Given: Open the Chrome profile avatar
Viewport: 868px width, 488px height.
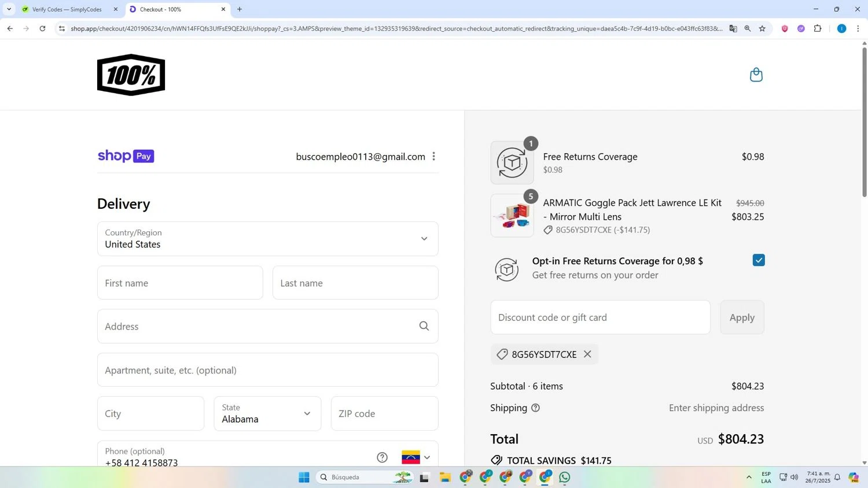Looking at the screenshot, I should click(x=841, y=28).
